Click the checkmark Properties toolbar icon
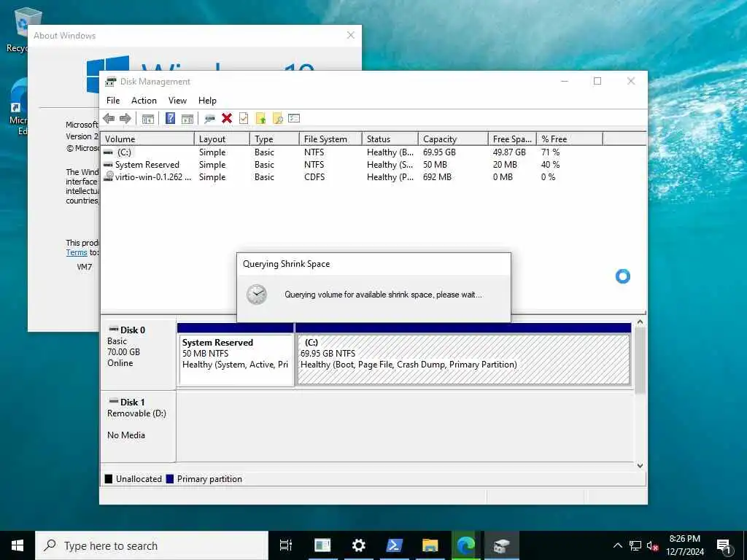 [x=244, y=118]
